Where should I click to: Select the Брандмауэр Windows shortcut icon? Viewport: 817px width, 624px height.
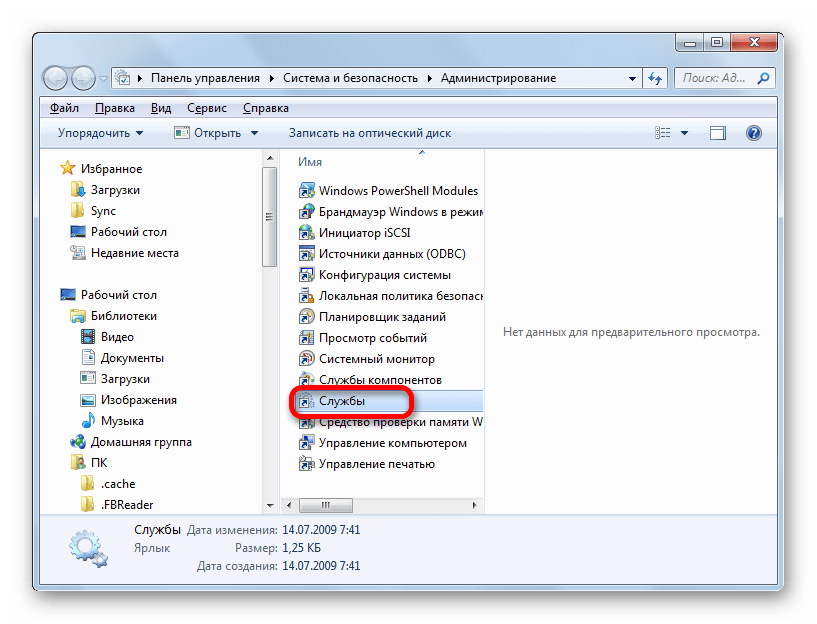coord(306,211)
